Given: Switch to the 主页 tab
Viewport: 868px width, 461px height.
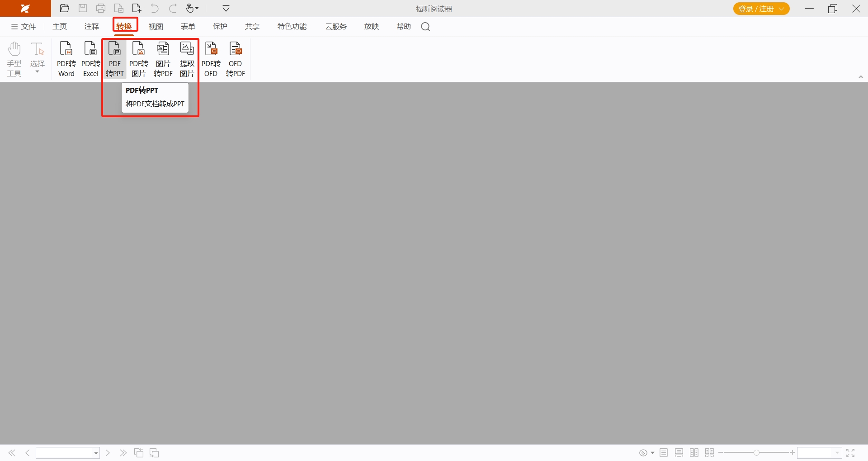Looking at the screenshot, I should coord(60,27).
